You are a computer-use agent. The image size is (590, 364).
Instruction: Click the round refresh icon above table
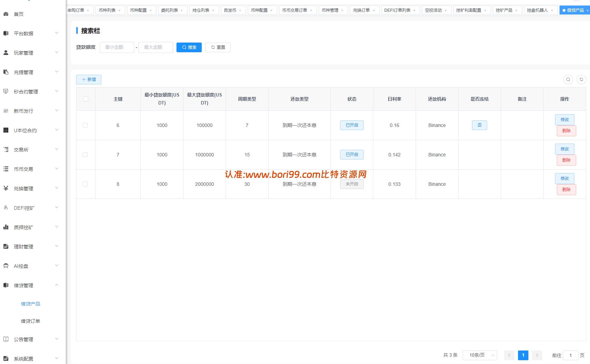pos(581,80)
